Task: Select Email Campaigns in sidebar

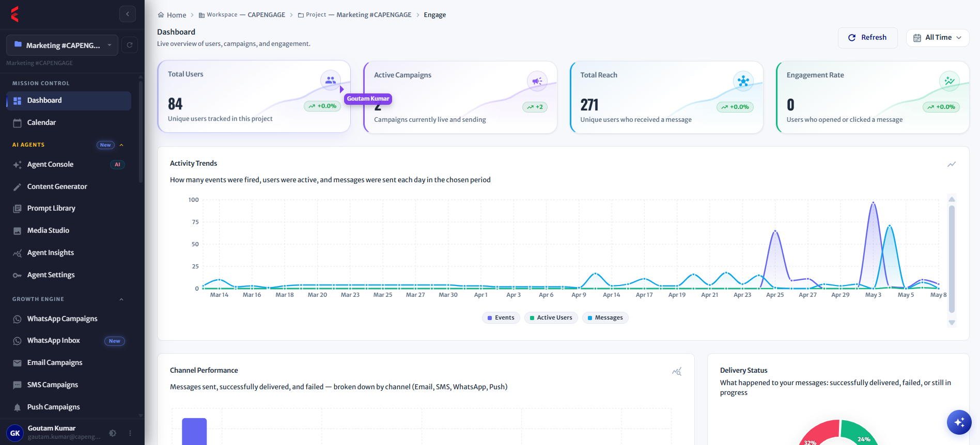Action: click(x=69, y=363)
